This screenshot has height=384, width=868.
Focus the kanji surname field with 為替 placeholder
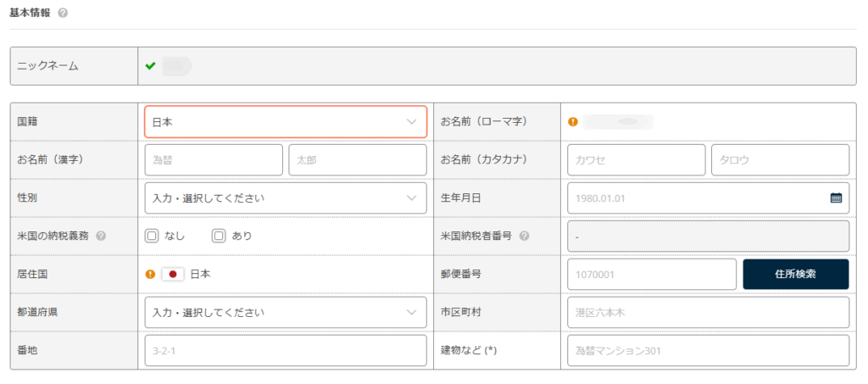point(214,160)
